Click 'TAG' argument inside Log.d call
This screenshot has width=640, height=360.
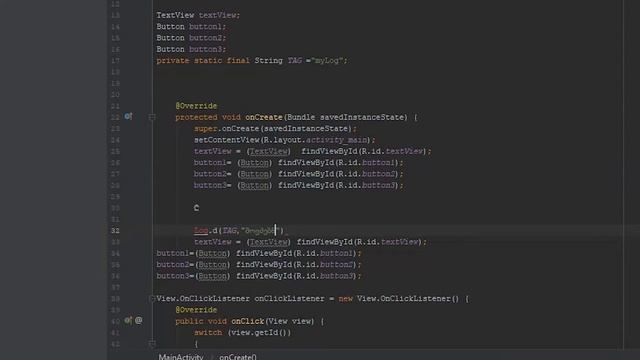[x=229, y=231]
